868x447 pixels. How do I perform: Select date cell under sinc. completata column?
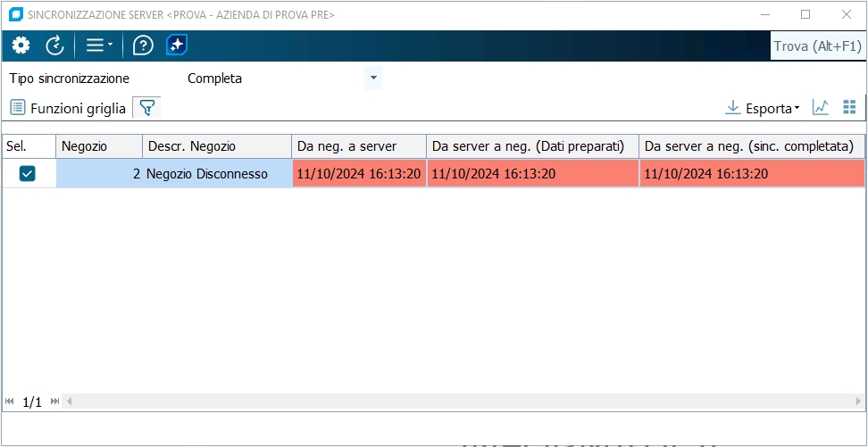pyautogui.click(x=752, y=174)
